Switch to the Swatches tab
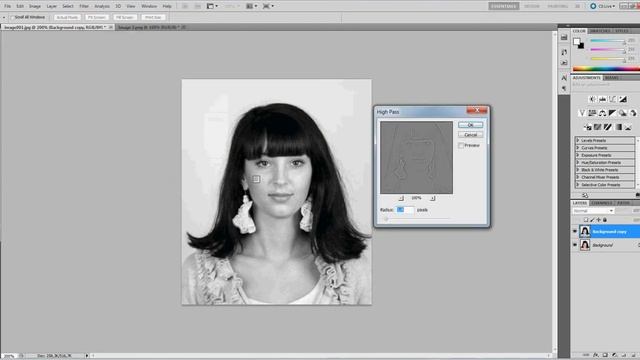The width and height of the screenshot is (640, 360). 600,31
